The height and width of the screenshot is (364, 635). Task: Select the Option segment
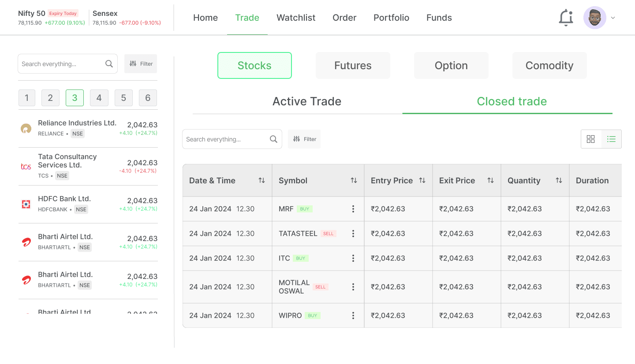(x=451, y=66)
